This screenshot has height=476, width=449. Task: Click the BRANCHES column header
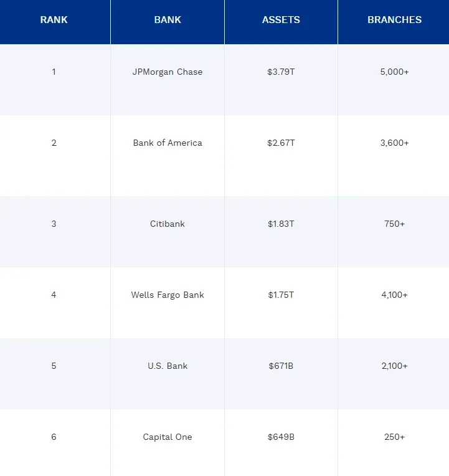point(394,20)
